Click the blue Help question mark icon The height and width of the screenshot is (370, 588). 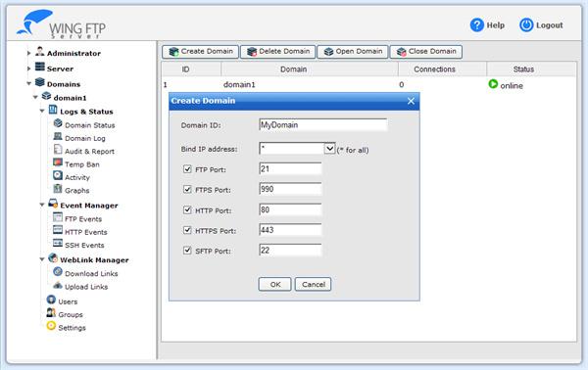(477, 25)
